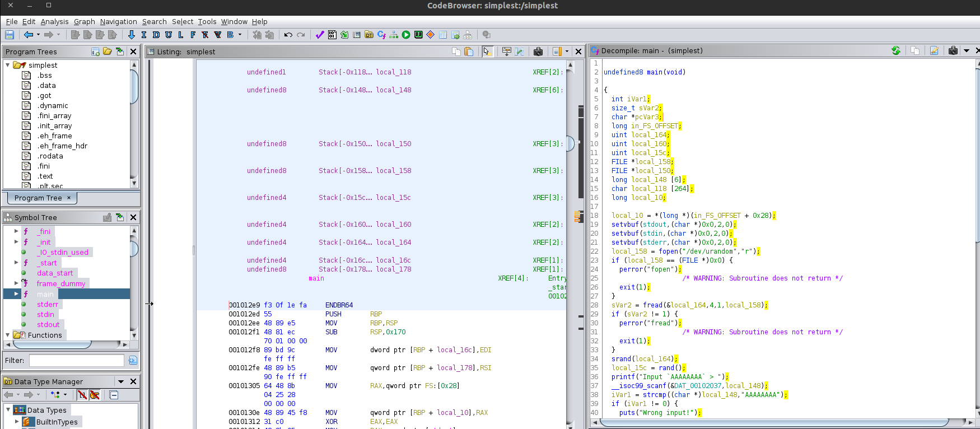Toggle the Listing mouse hover mode button

pyautogui.click(x=487, y=52)
